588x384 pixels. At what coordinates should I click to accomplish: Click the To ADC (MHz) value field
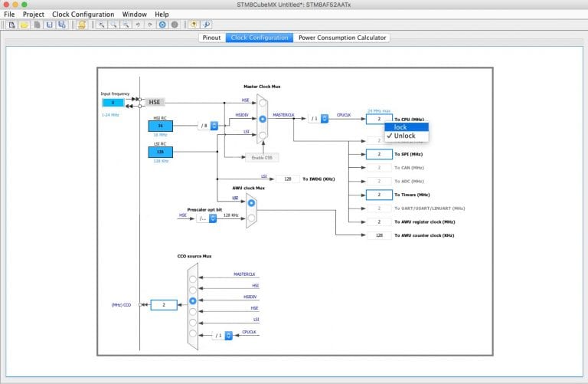(379, 182)
